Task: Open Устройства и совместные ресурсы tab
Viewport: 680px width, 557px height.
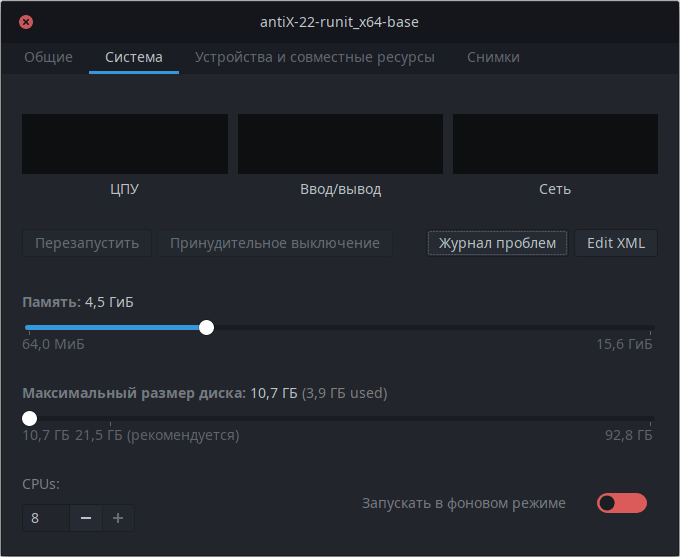Action: point(314,57)
